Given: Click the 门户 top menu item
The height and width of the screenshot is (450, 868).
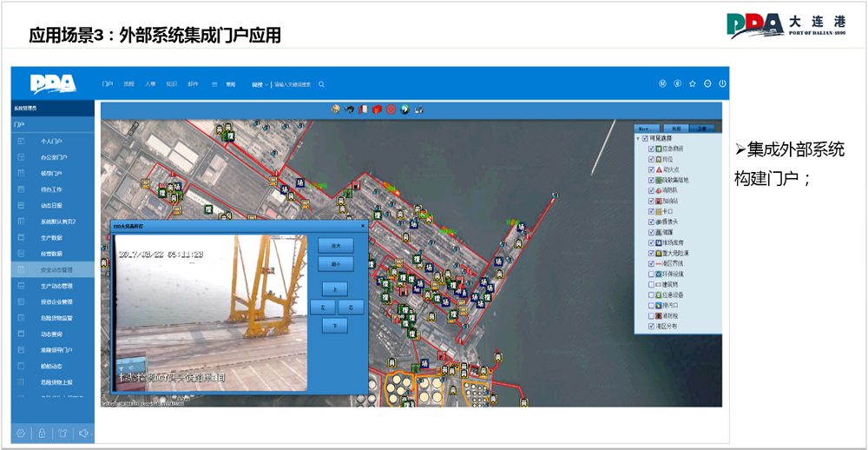Looking at the screenshot, I should pyautogui.click(x=108, y=83).
